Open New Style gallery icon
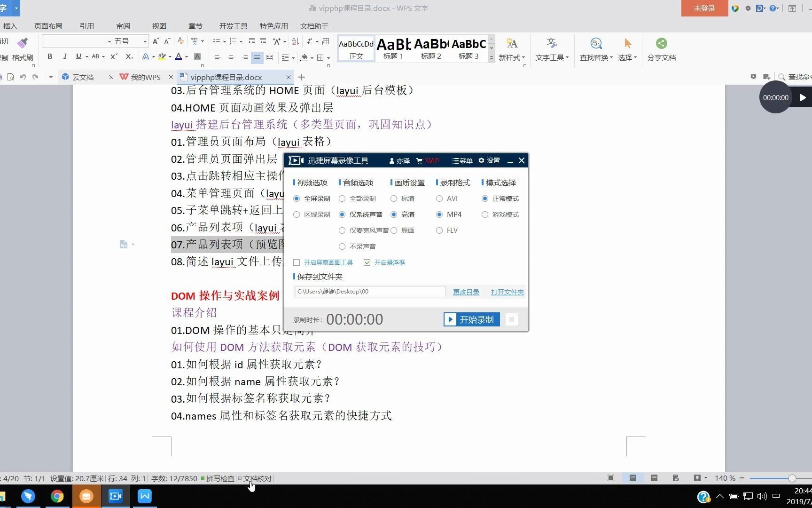 coord(512,43)
